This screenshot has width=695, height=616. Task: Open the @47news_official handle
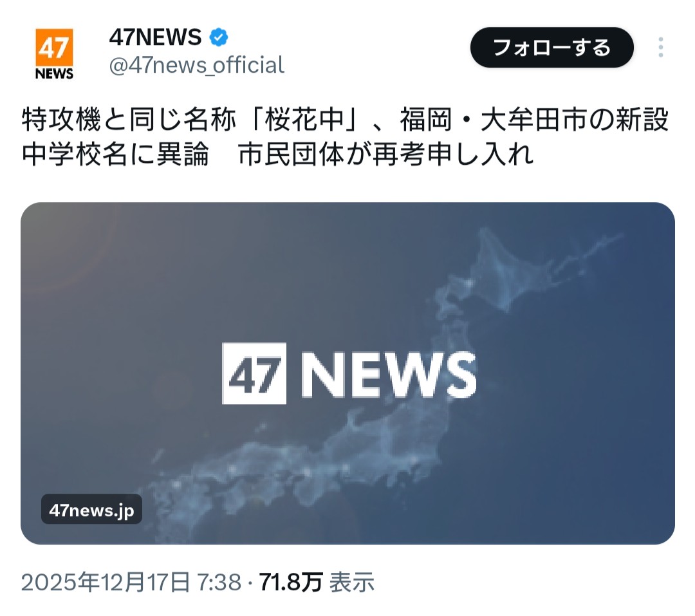tap(196, 65)
